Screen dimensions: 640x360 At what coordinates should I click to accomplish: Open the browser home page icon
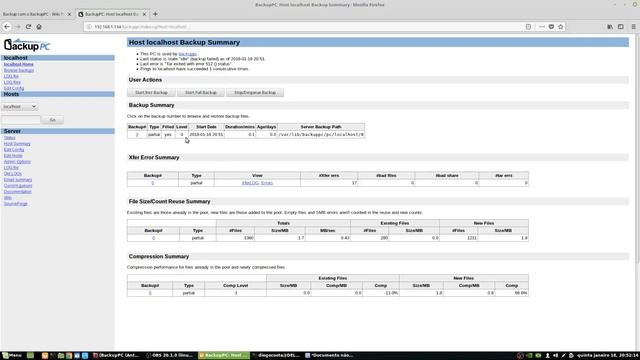tap(39, 27)
